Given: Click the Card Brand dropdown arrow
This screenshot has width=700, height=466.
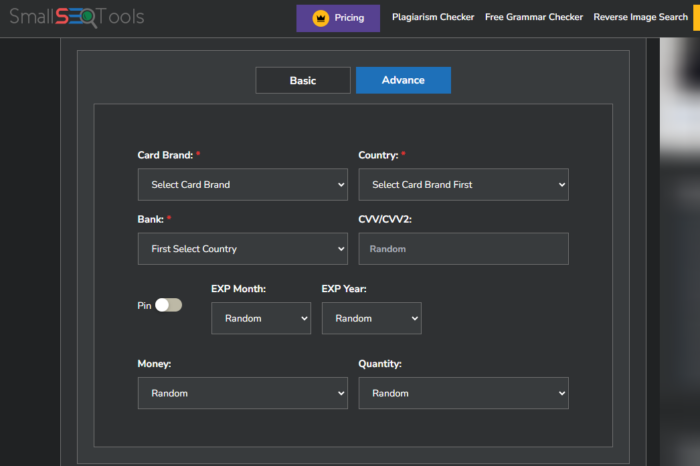Looking at the screenshot, I should (x=341, y=185).
